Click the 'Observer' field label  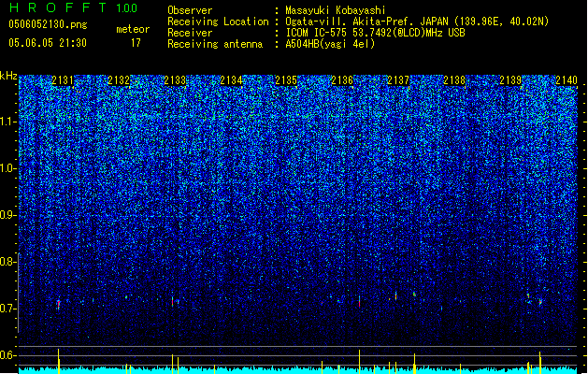190,10
